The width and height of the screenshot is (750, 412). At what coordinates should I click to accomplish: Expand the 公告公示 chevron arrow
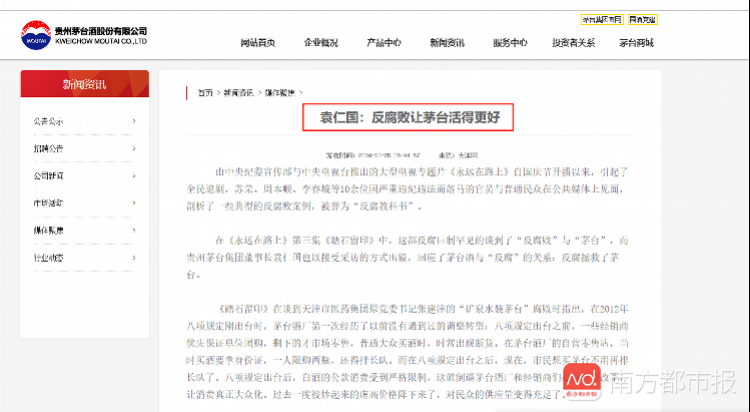tap(134, 121)
